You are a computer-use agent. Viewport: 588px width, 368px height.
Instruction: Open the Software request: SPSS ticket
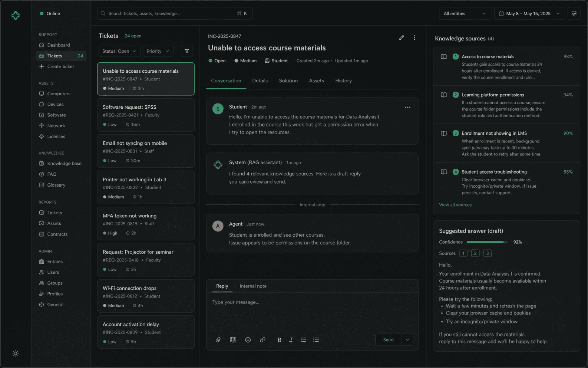point(146,115)
